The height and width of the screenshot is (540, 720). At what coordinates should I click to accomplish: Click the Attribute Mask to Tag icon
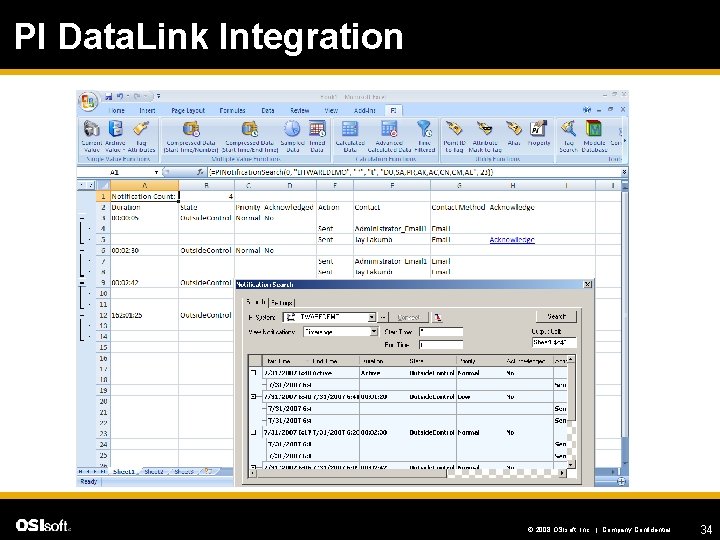485,129
